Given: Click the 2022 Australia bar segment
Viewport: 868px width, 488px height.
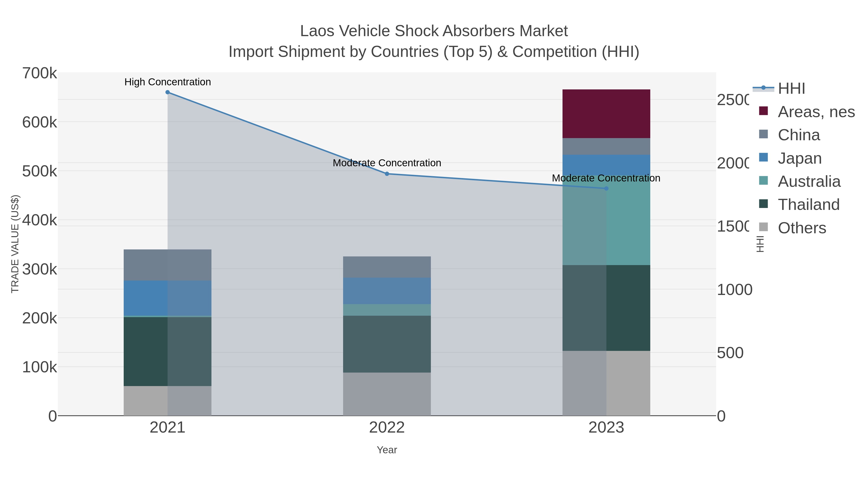Looking at the screenshot, I should pyautogui.click(x=387, y=310).
